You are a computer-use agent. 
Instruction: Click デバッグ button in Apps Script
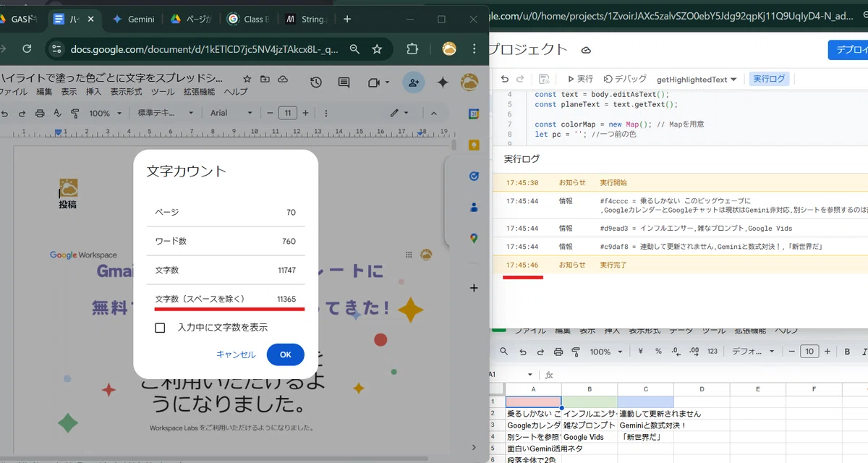coord(625,79)
